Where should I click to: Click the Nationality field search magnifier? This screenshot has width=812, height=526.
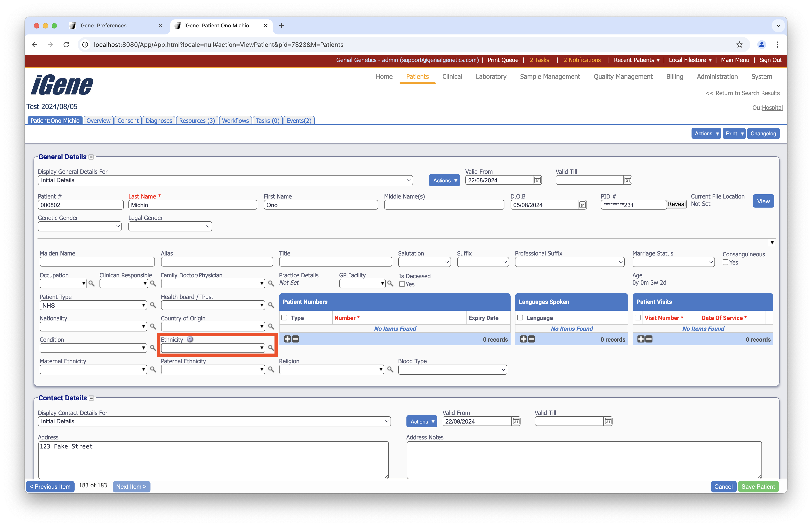pos(153,326)
